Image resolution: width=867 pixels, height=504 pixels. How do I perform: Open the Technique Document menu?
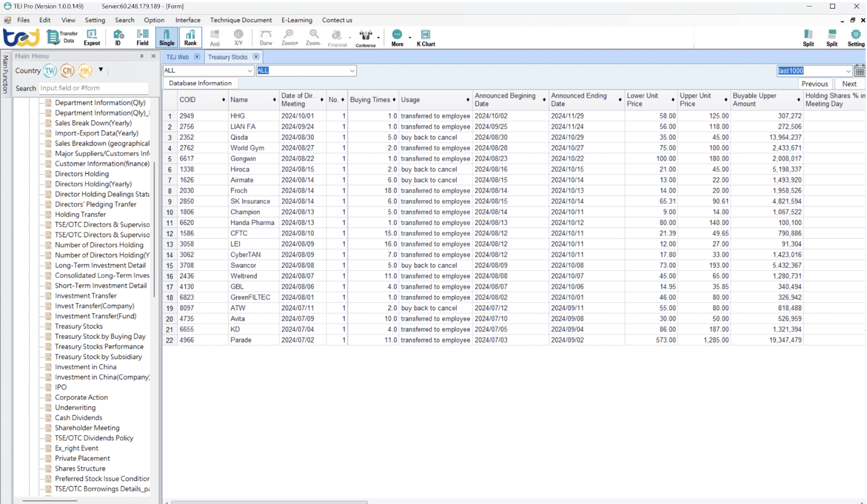(241, 20)
